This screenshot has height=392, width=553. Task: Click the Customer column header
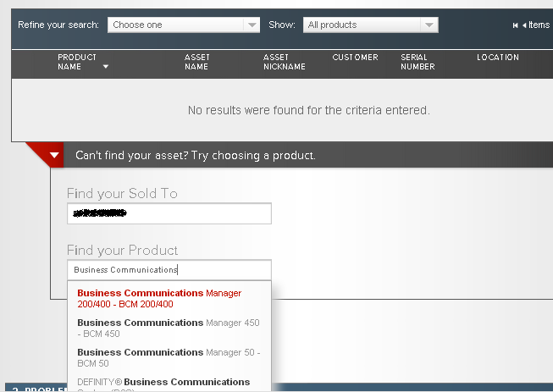355,58
